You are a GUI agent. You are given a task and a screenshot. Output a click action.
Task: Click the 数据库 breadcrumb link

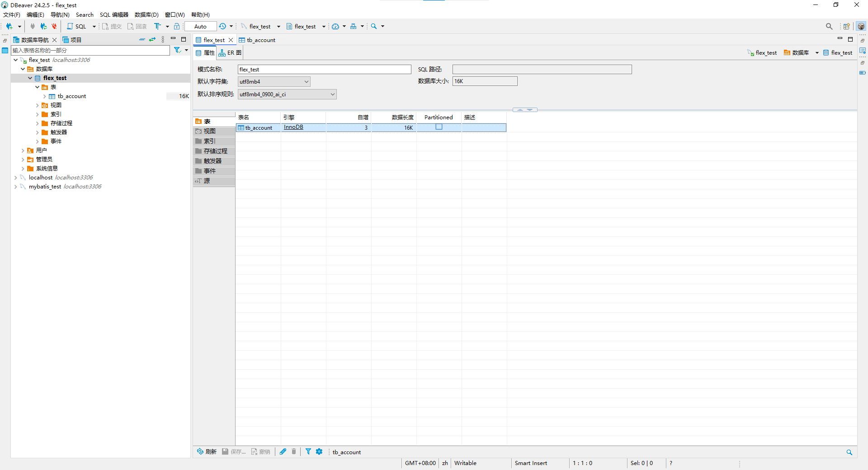click(796, 53)
